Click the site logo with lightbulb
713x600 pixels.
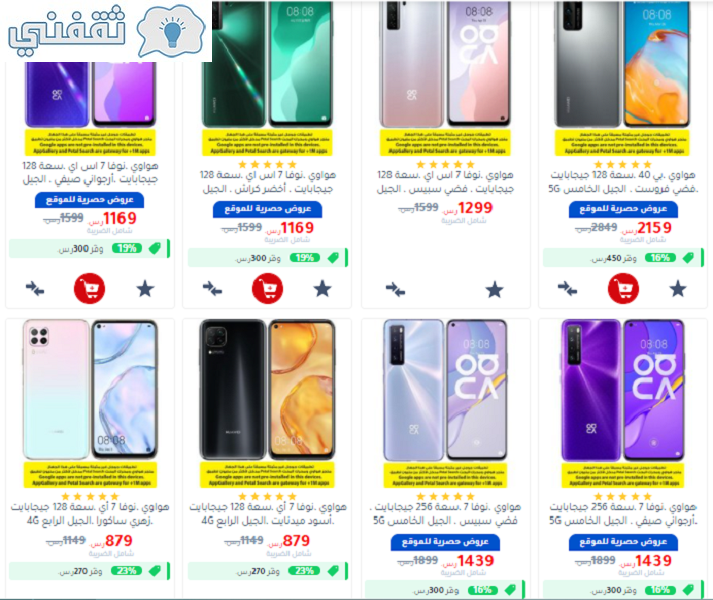click(x=107, y=30)
